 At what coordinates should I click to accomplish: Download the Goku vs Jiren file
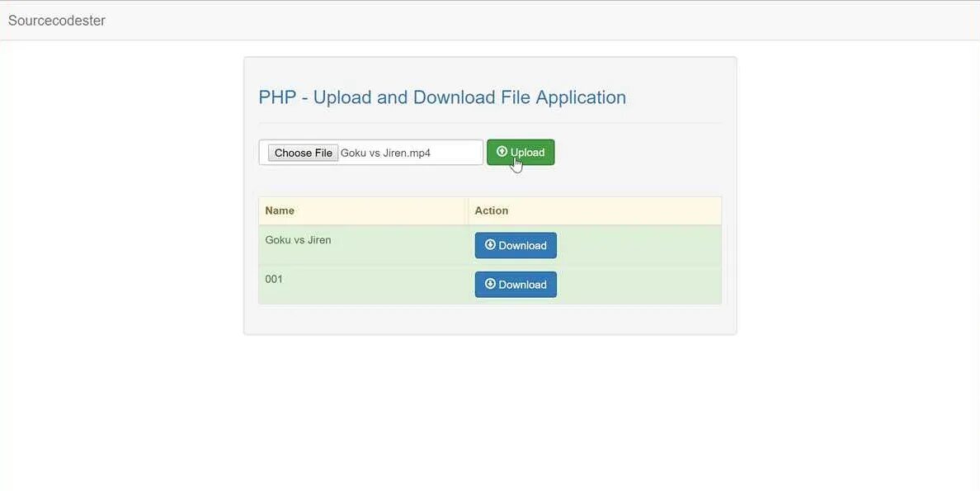click(516, 245)
